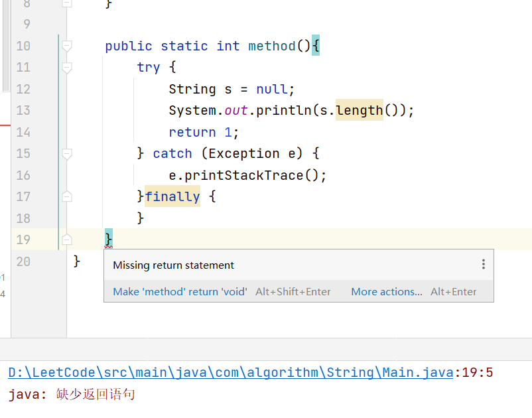This screenshot has width=532, height=418.
Task: Click the '缺少返回语句' compiler error message
Action: [96, 394]
